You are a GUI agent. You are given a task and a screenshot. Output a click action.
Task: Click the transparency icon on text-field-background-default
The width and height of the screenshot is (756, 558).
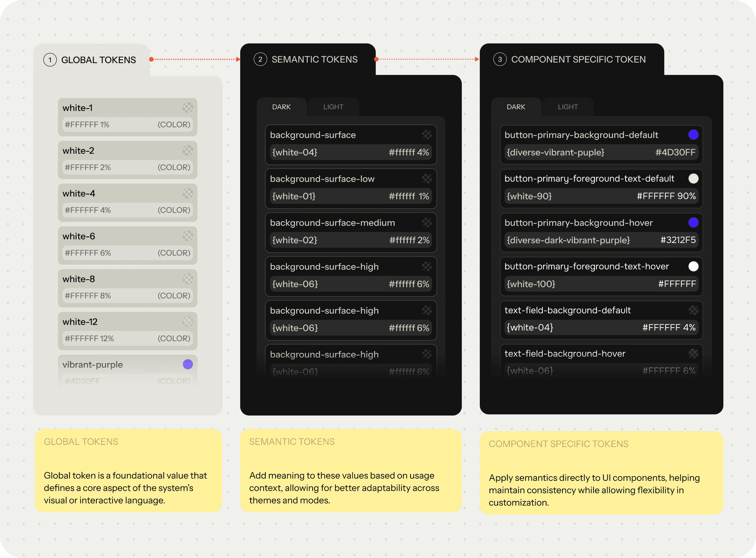click(693, 310)
